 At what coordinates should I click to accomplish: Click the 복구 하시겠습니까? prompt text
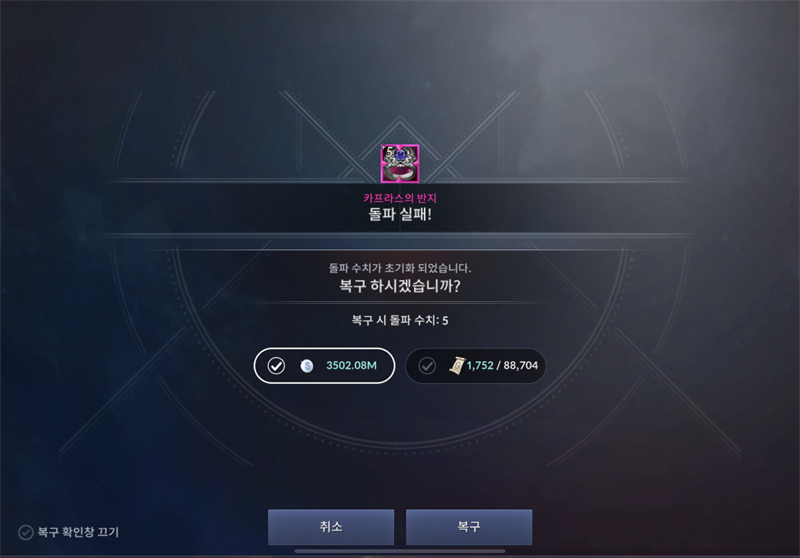(400, 286)
